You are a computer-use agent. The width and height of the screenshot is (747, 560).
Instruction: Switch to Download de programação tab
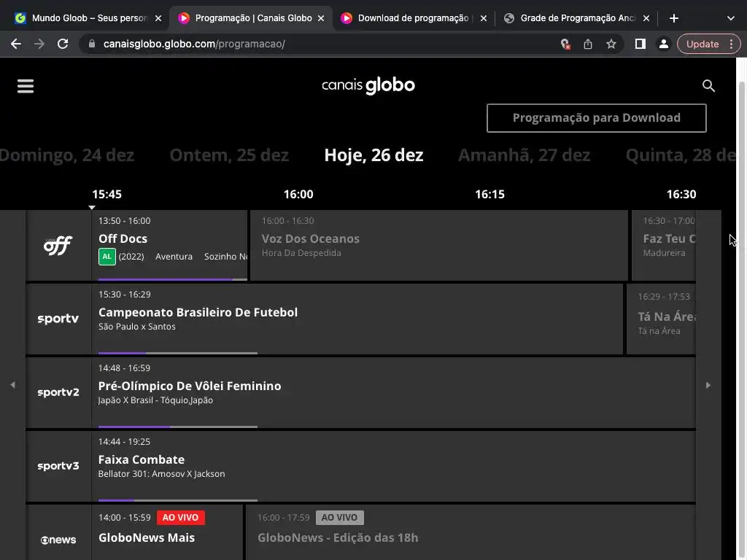click(x=414, y=18)
